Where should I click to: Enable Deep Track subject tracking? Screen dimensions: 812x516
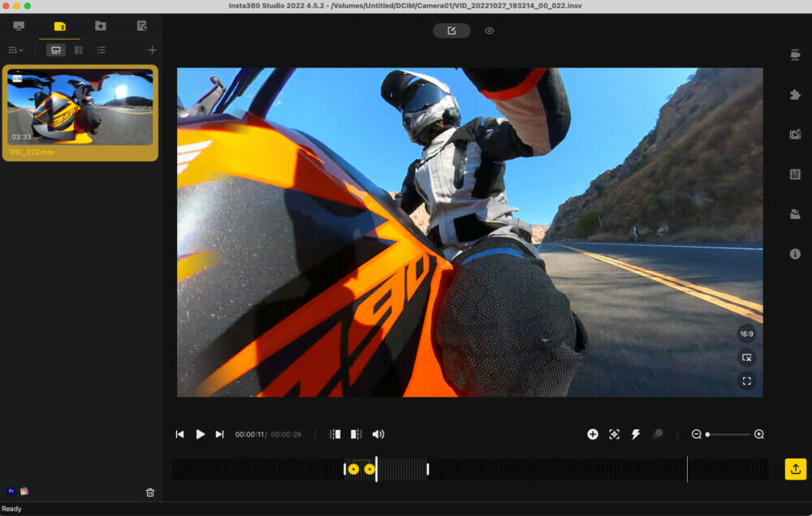click(614, 434)
